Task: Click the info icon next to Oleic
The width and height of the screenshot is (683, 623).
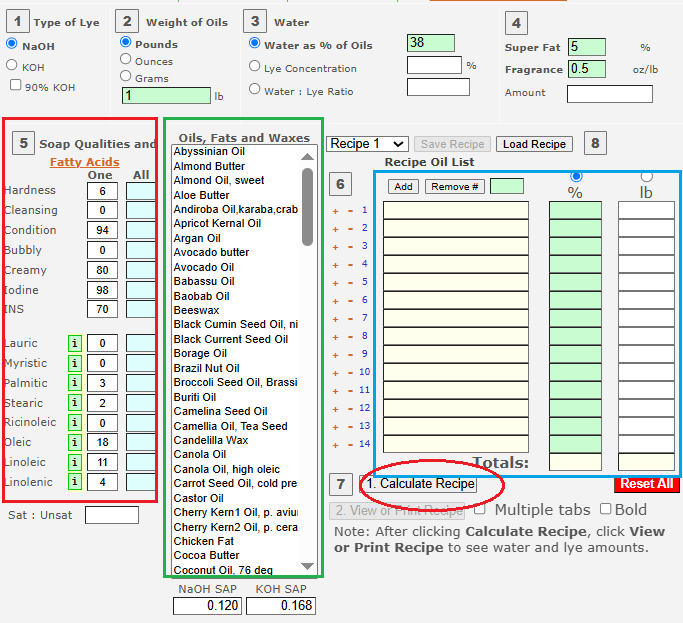Action: pos(74,443)
